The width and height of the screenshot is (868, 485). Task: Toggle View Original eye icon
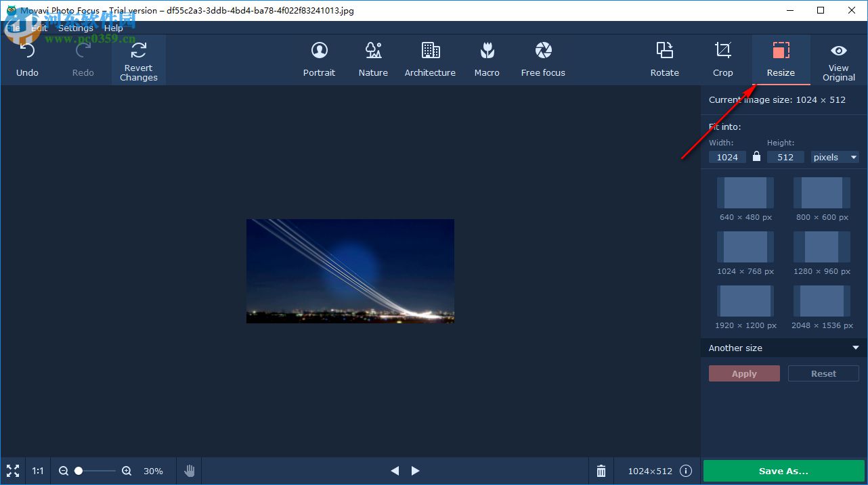[839, 51]
